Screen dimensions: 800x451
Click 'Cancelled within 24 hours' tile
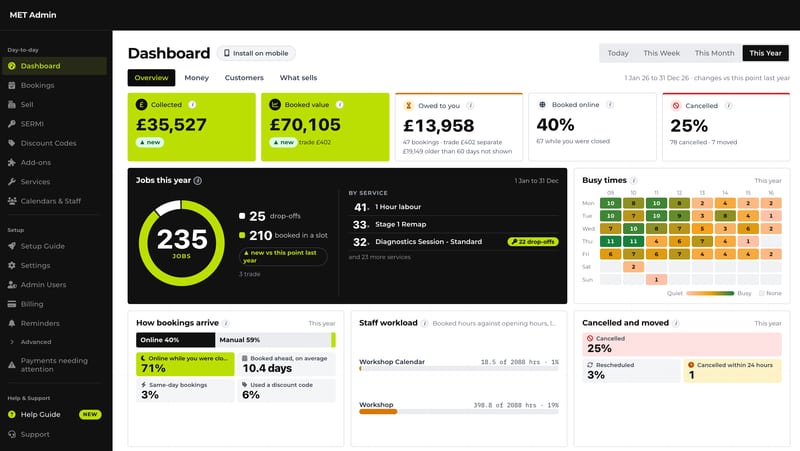[x=732, y=371]
